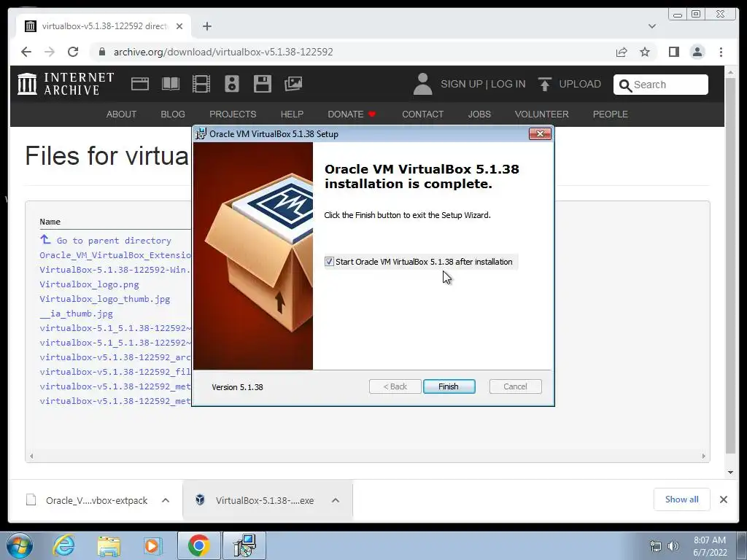747x560 pixels.
Task: Open virtualbox-v5.1.38-122592_arc file link
Action: pos(115,357)
